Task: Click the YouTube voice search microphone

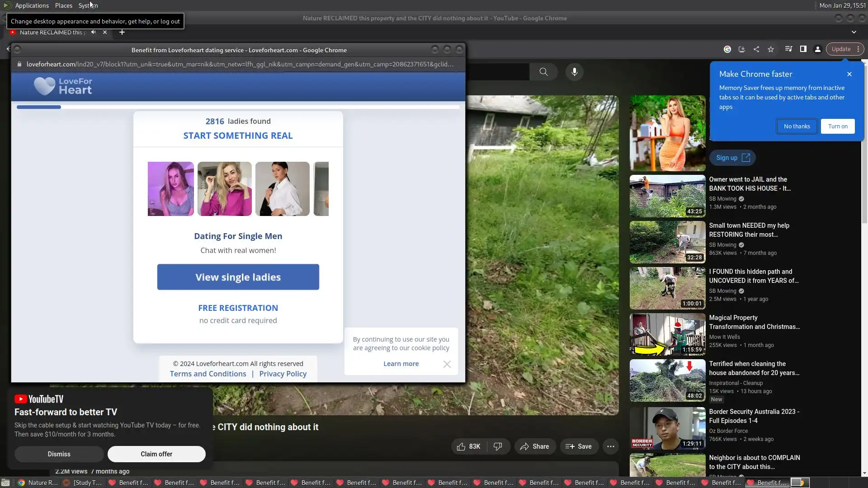Action: pos(574,72)
